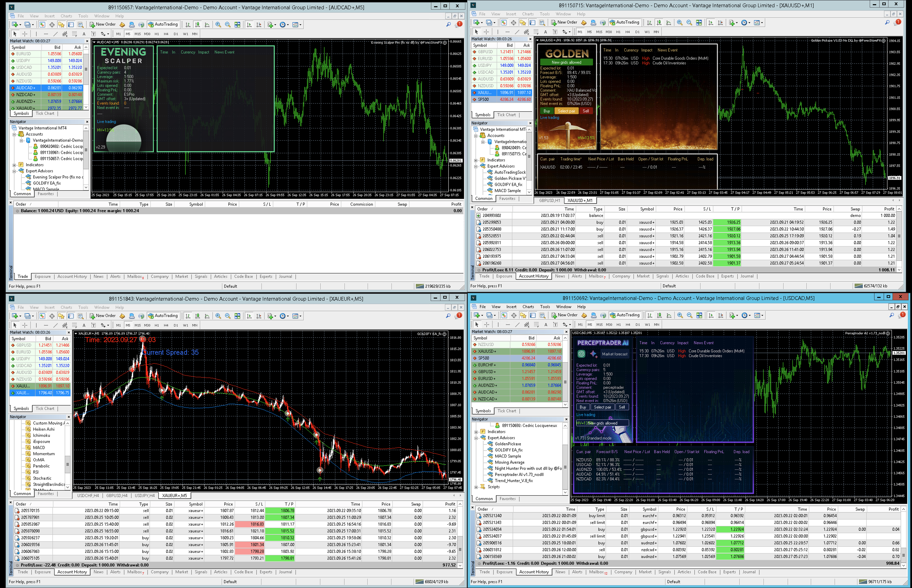
Task: Open search magnifier in AUDCAD window
Action: pos(448,25)
